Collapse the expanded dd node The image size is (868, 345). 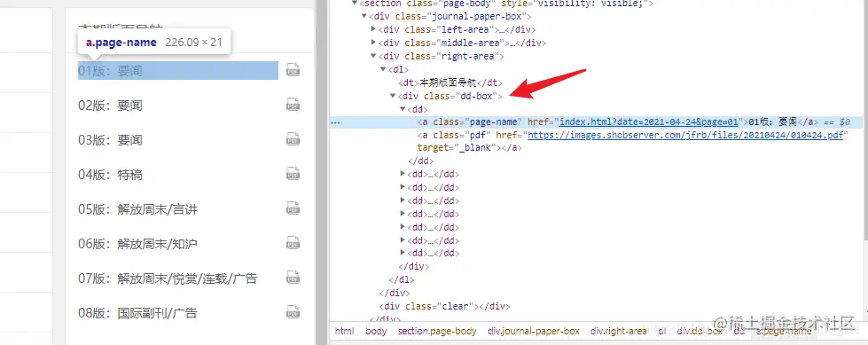point(403,109)
